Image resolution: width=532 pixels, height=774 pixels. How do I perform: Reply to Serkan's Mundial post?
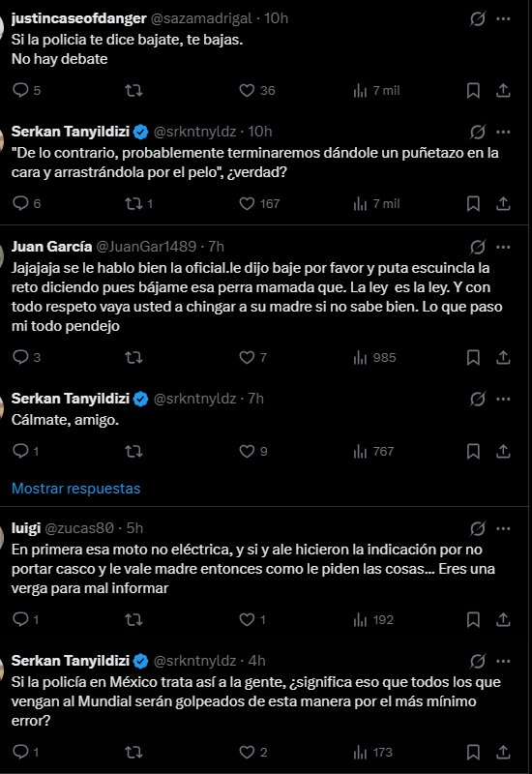[25, 753]
